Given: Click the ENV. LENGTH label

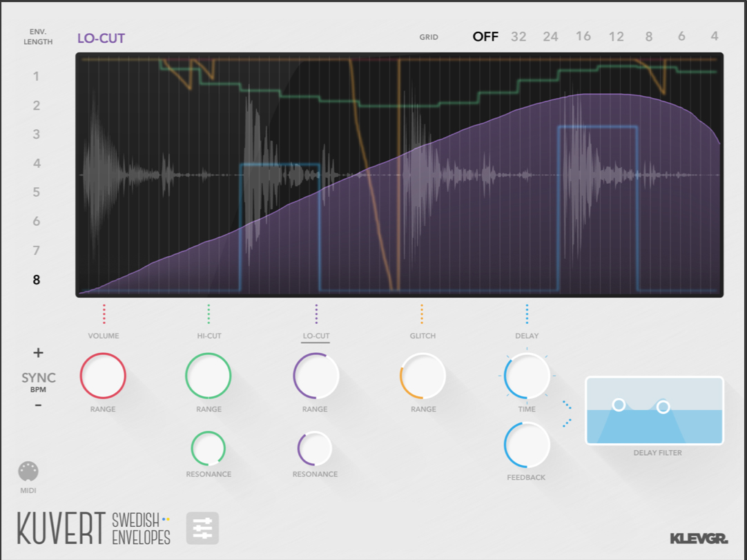Looking at the screenshot, I should [38, 37].
